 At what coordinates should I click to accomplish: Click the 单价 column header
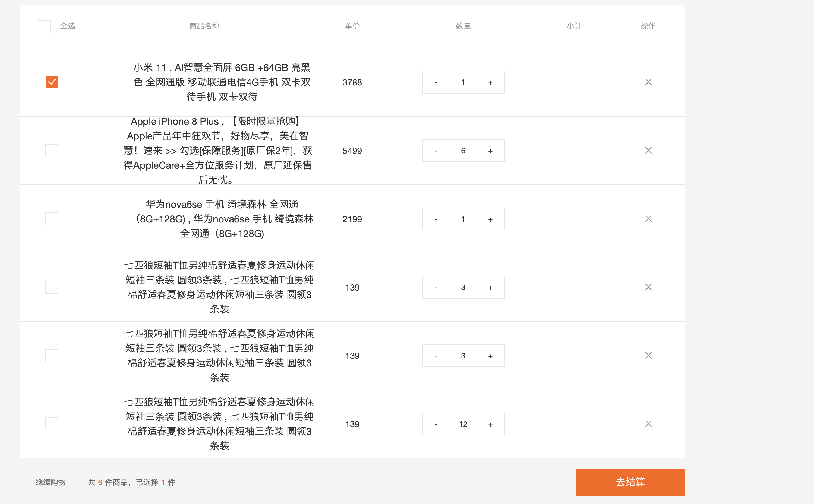click(352, 26)
